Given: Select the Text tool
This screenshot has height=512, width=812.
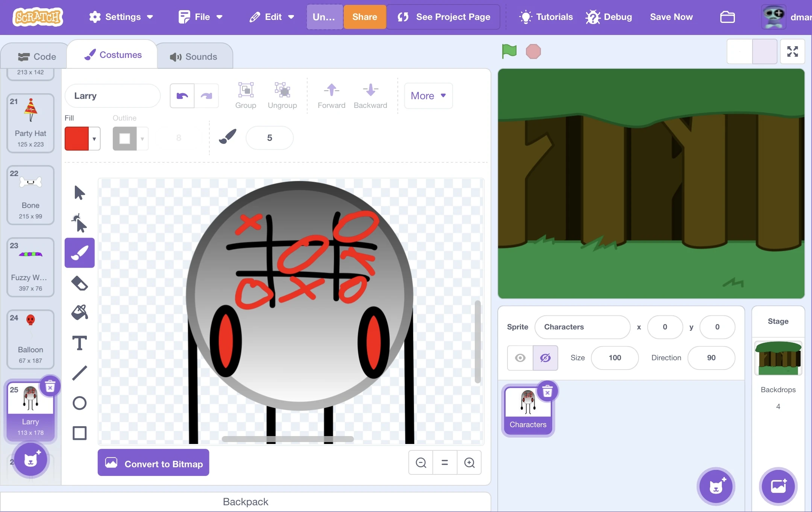Looking at the screenshot, I should (x=79, y=343).
